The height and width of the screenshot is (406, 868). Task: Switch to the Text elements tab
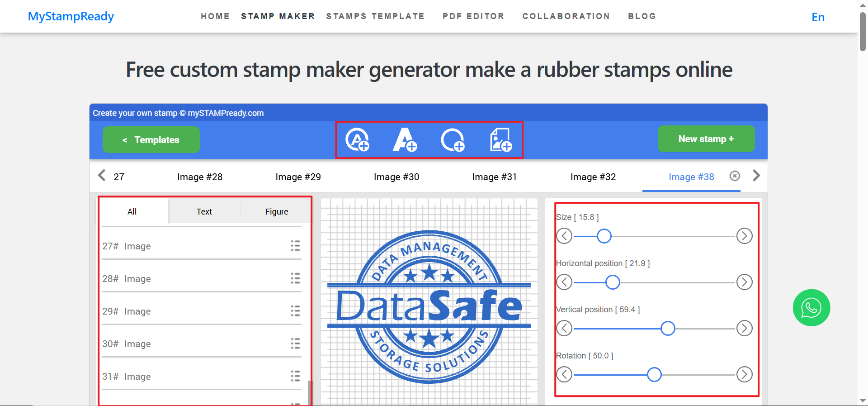click(x=204, y=211)
